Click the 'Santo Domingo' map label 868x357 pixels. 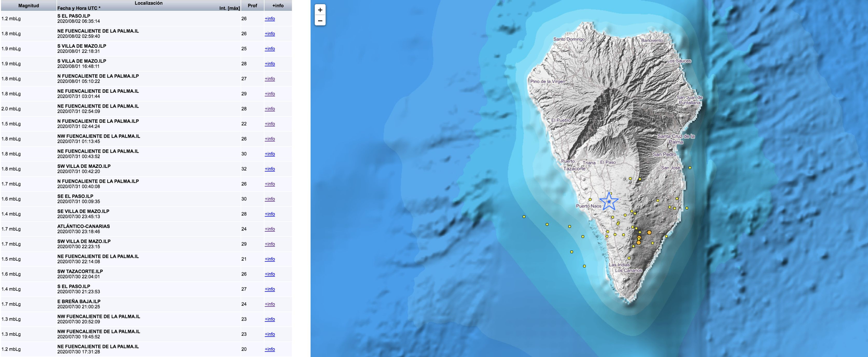pyautogui.click(x=569, y=39)
